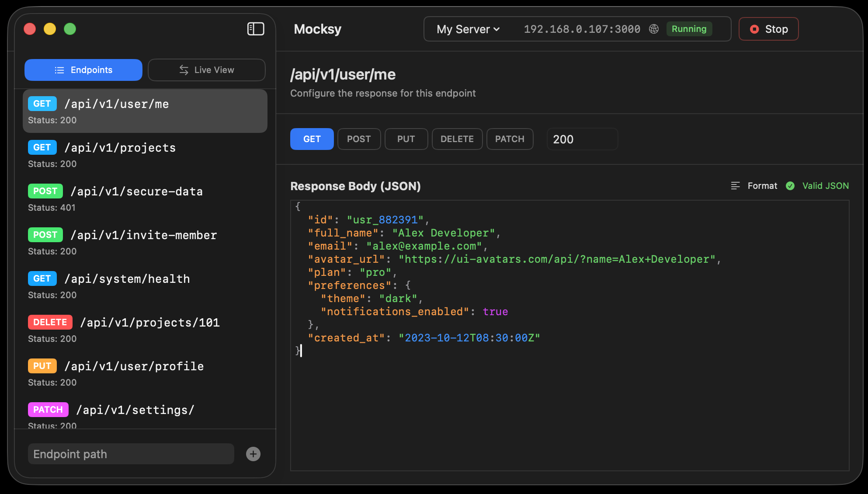Click the green Valid JSON checkmark
The height and width of the screenshot is (494, 868).
point(790,185)
